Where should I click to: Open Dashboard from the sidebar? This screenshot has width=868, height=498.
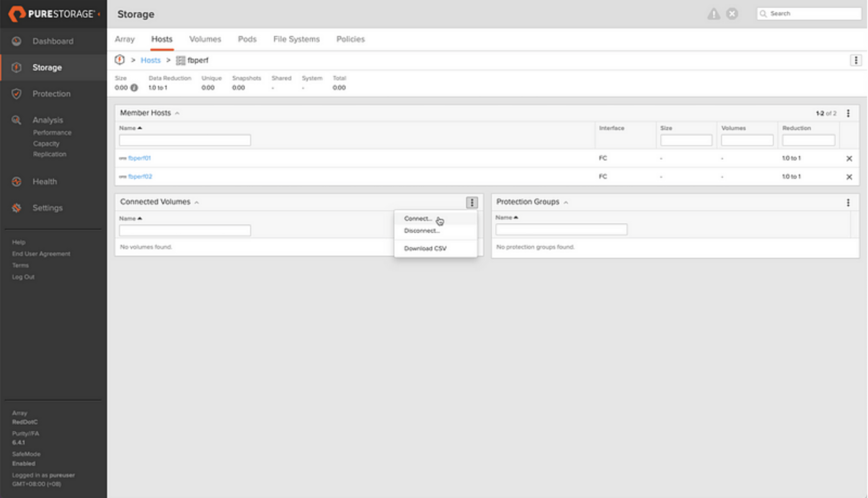pos(53,41)
